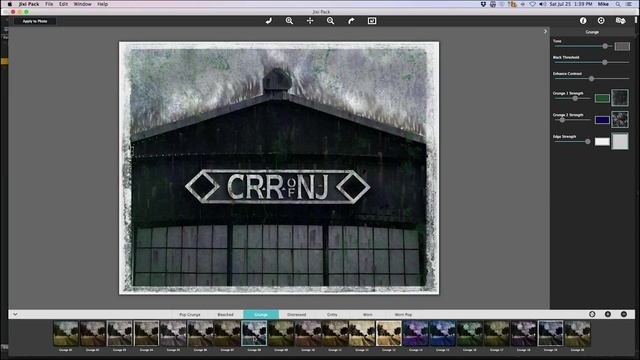Image resolution: width=640 pixels, height=360 pixels.
Task: Click the randomize dice icon in toolbar
Action: tap(620, 20)
